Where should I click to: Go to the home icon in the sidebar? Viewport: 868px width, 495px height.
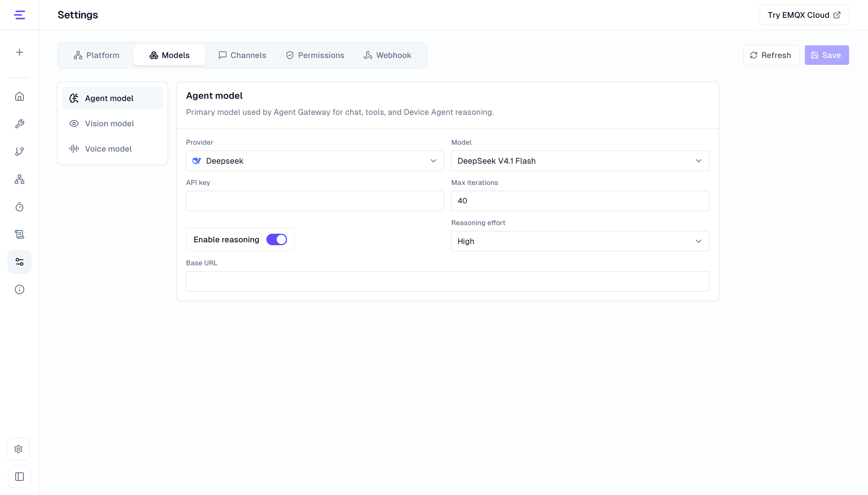(19, 96)
